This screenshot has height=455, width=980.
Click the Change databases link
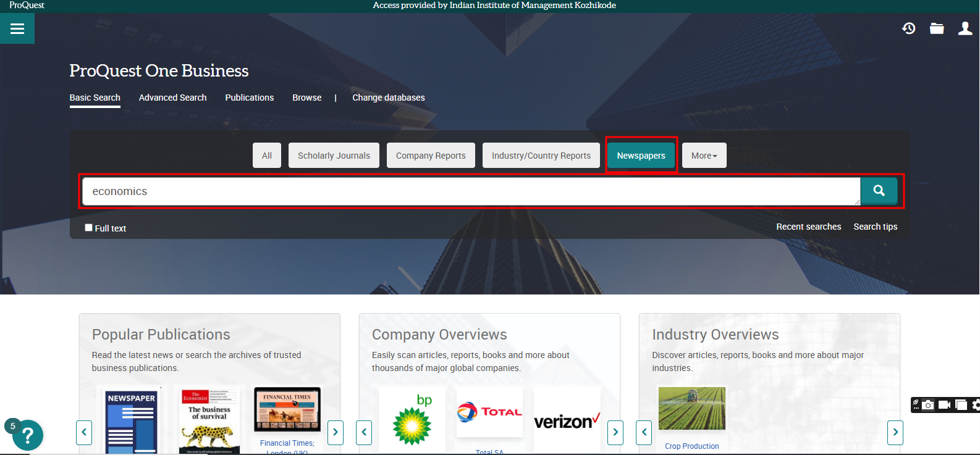click(x=388, y=98)
